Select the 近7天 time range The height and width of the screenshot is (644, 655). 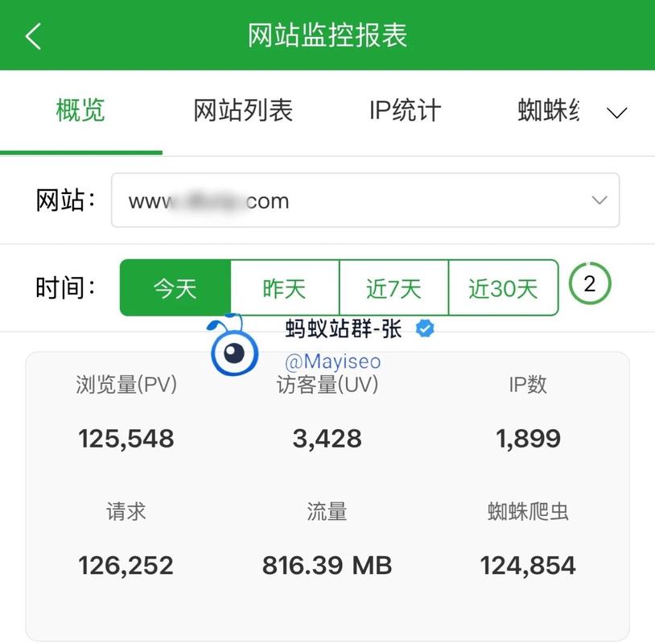click(x=393, y=287)
